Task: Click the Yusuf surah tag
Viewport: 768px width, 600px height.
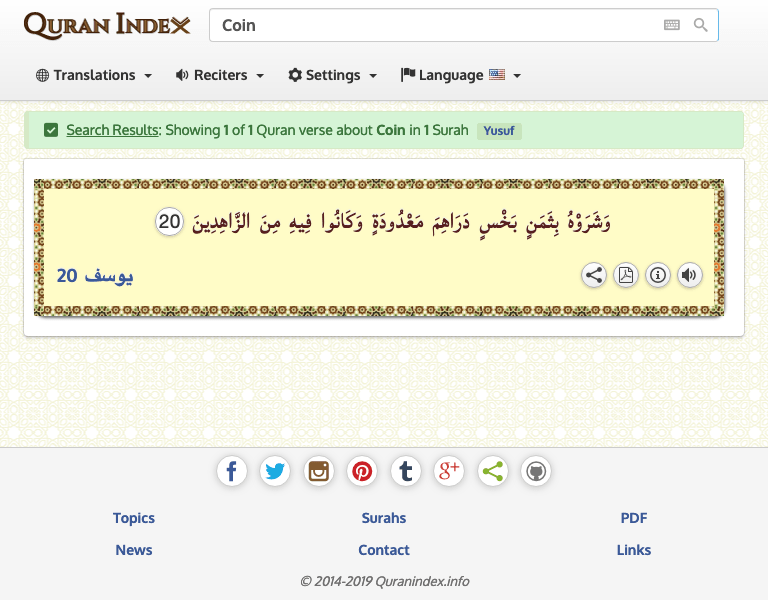Action: click(499, 131)
